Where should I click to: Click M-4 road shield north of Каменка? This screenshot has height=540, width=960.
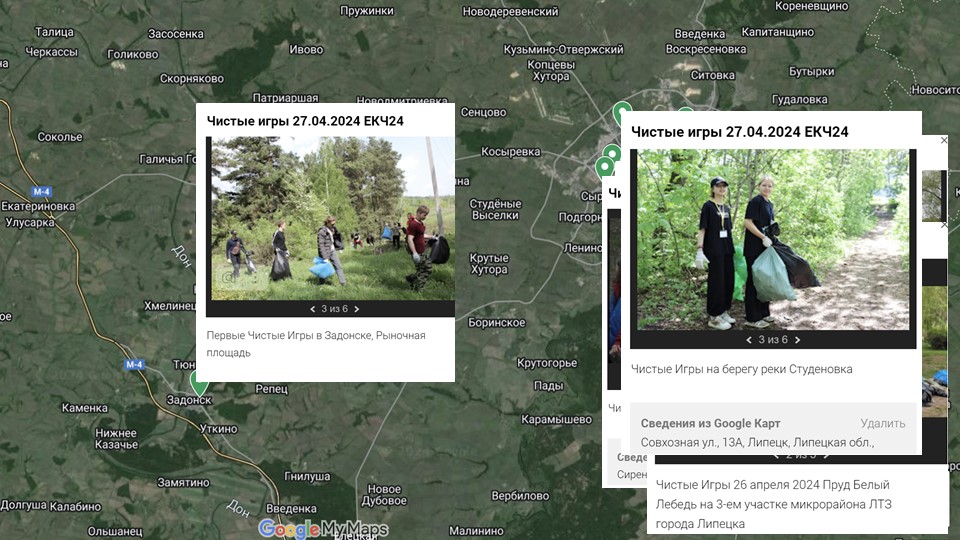(134, 364)
